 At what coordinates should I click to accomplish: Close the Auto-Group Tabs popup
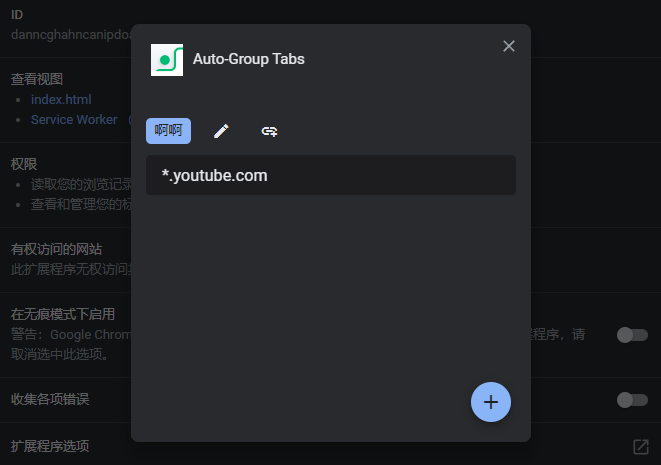coord(509,46)
